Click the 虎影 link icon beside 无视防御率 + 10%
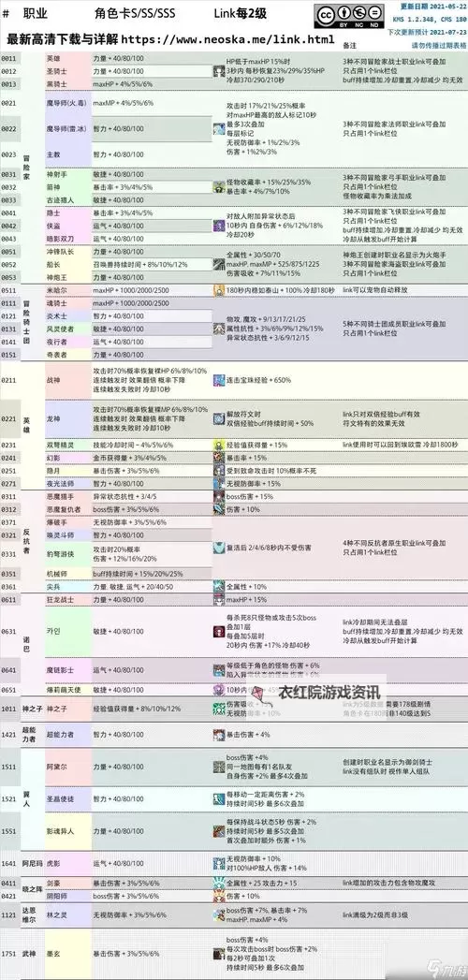The image size is (468, 980). (219, 863)
